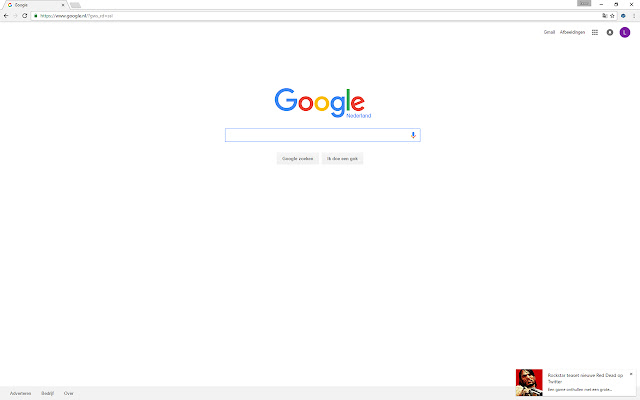Click the translate page icon
Image resolution: width=640 pixels, height=400 pixels.
click(604, 16)
